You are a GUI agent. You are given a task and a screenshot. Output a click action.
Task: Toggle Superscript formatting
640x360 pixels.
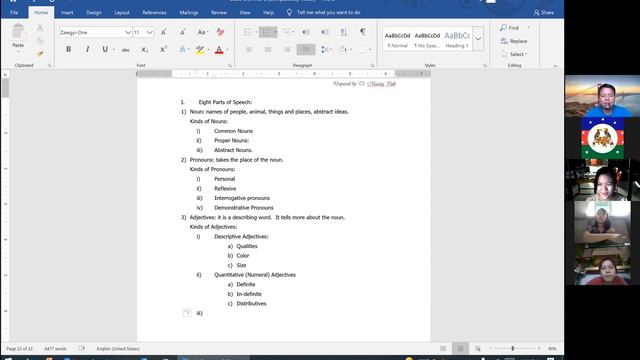(163, 49)
